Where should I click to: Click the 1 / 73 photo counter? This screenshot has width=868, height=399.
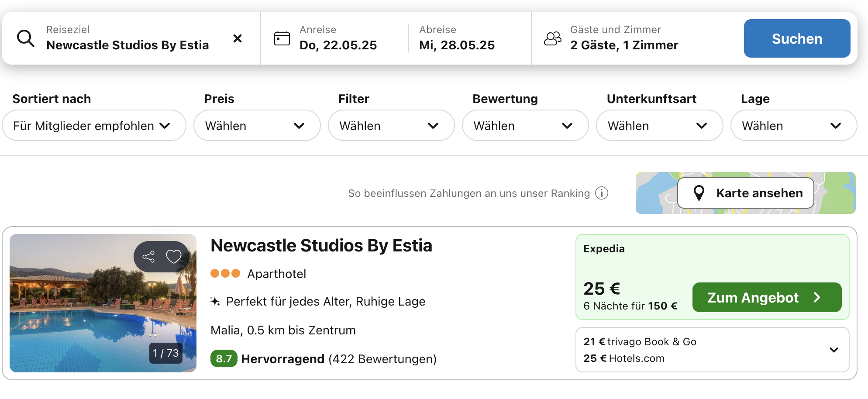tap(166, 353)
